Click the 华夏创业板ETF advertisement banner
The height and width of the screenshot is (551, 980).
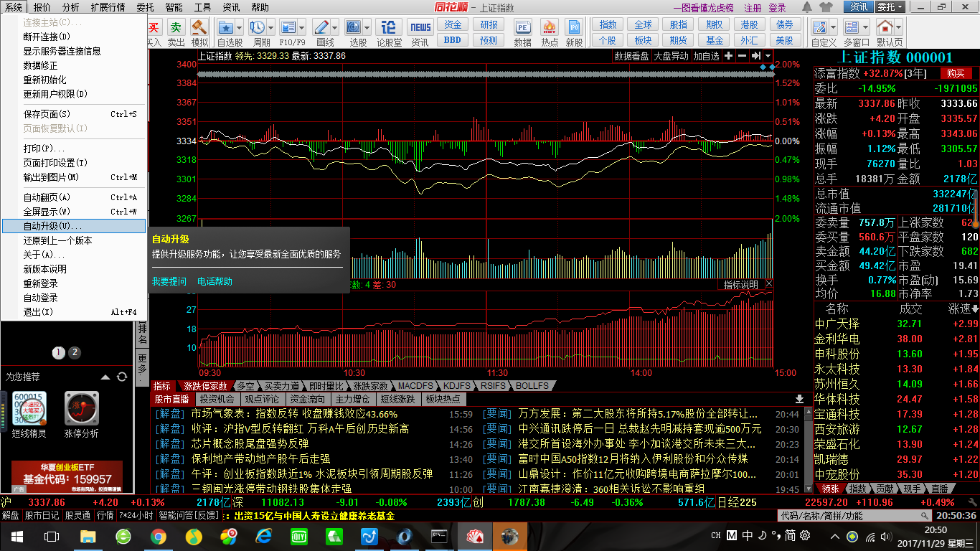[67, 476]
